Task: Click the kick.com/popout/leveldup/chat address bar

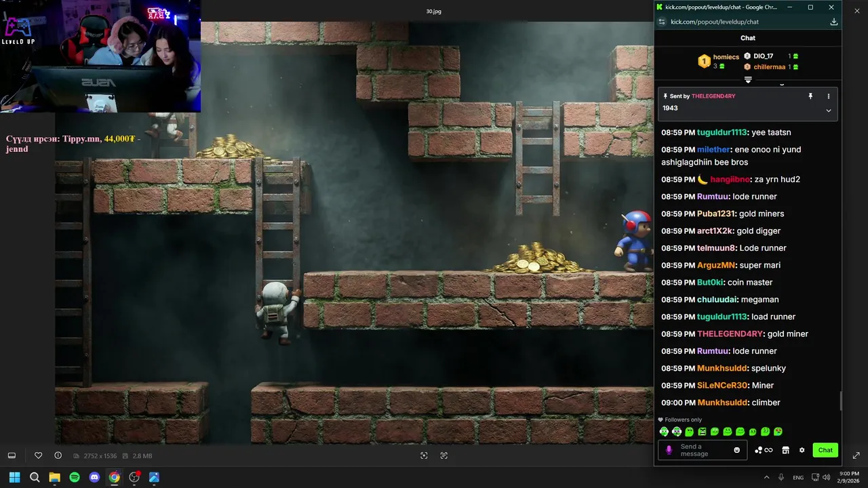Action: click(x=715, y=22)
